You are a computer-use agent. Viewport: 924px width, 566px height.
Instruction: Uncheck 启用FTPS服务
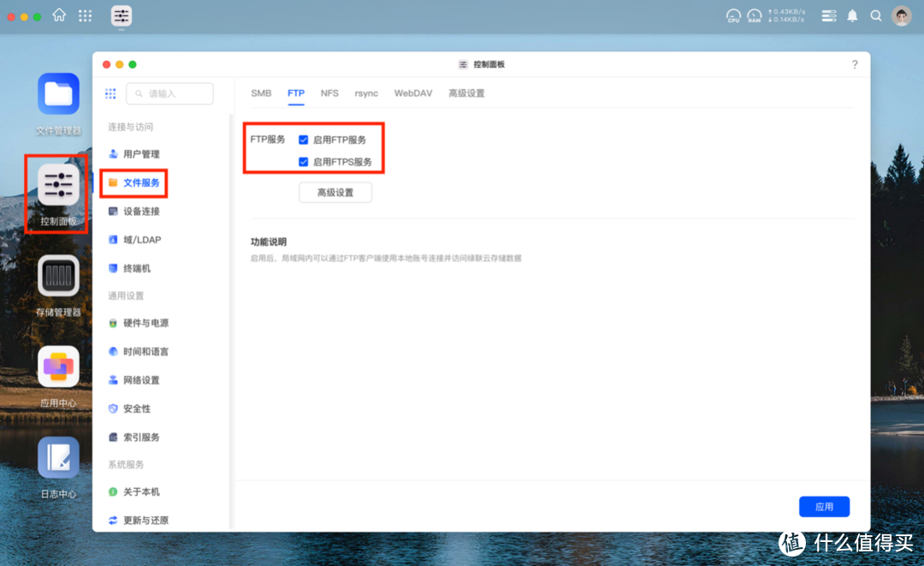(304, 161)
